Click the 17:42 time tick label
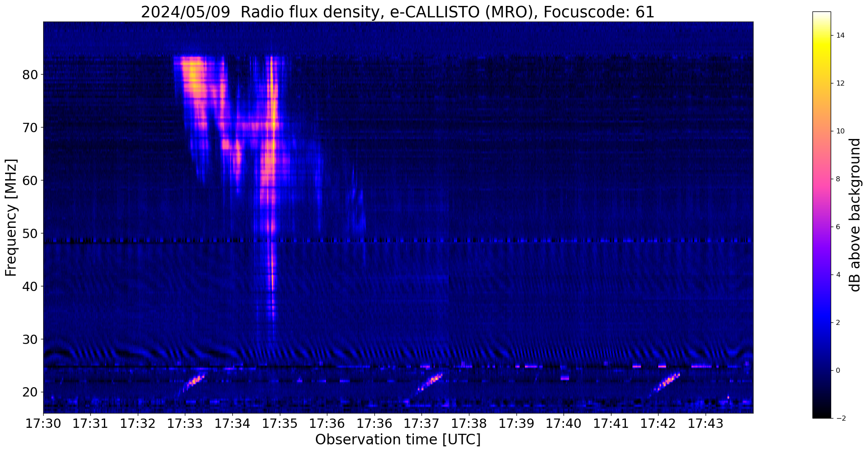 pos(658,424)
